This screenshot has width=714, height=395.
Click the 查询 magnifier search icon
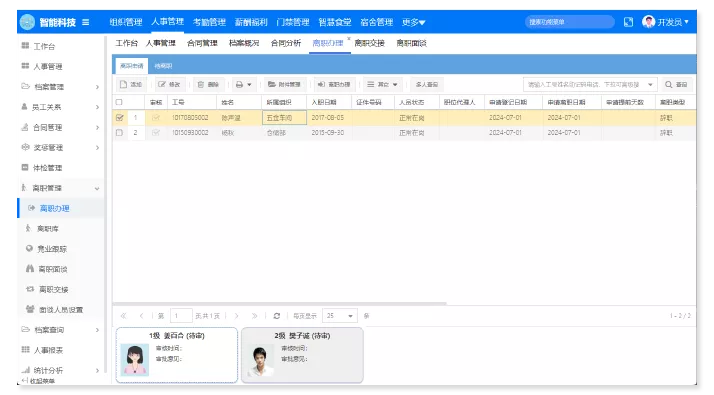pyautogui.click(x=668, y=84)
